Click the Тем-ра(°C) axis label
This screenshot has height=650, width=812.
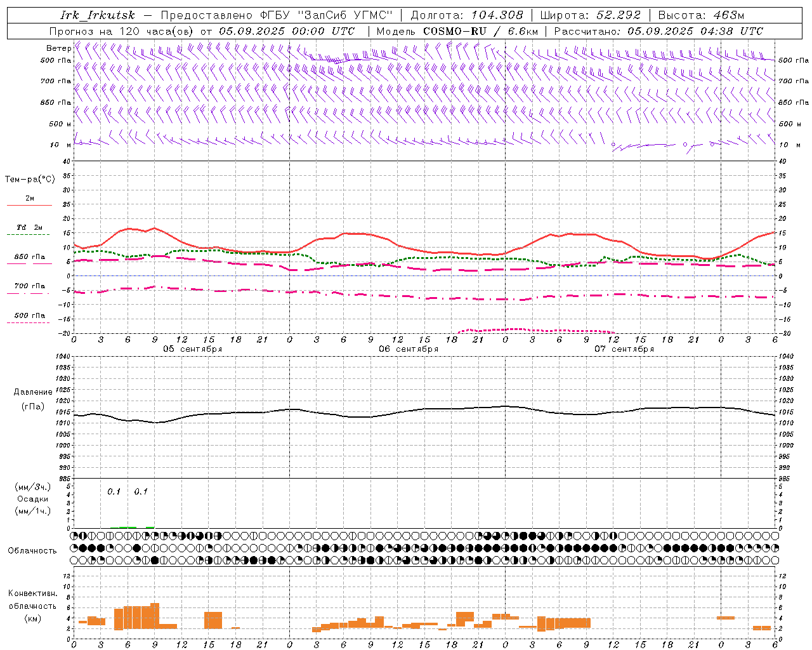(x=30, y=179)
